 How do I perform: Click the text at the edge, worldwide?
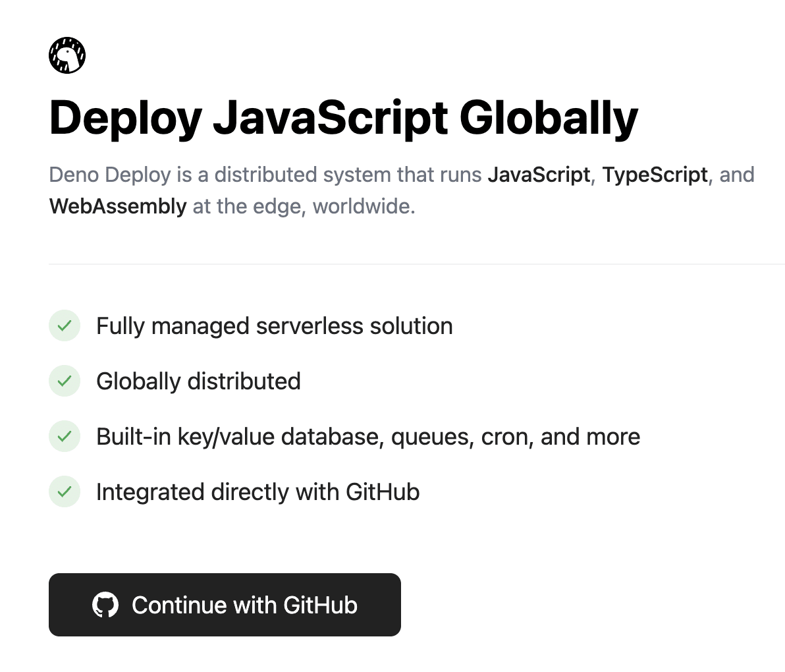pos(304,206)
